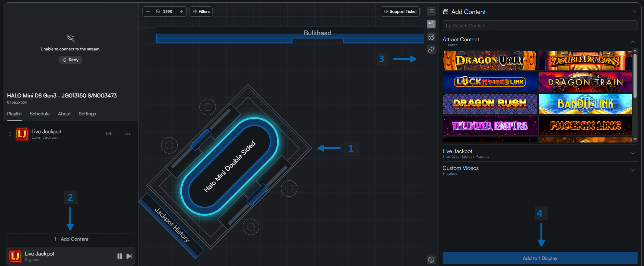Click the zoom out minus icon
Image resolution: width=644 pixels, height=266 pixels.
click(x=148, y=12)
